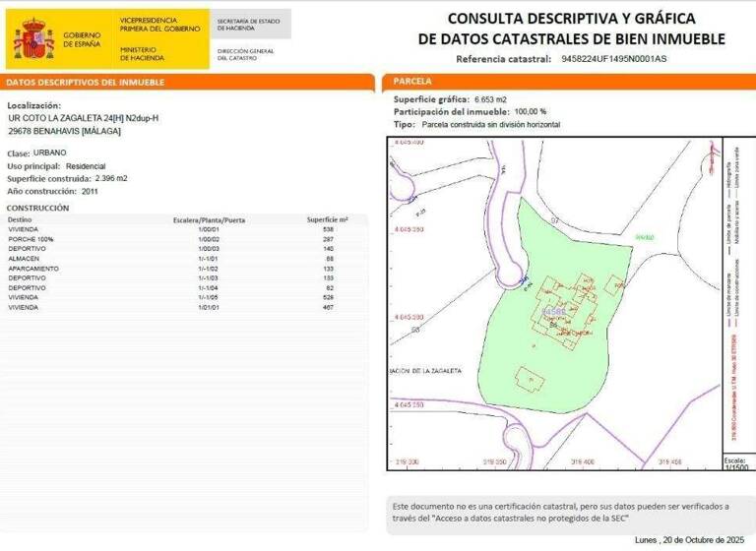
Task: Click the address line UR COTO LA ZAGALETA
Action: pyautogui.click(x=83, y=118)
